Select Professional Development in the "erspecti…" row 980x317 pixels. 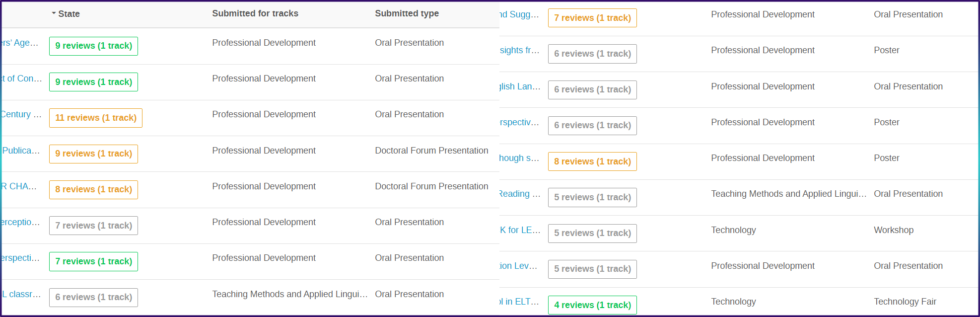264,258
